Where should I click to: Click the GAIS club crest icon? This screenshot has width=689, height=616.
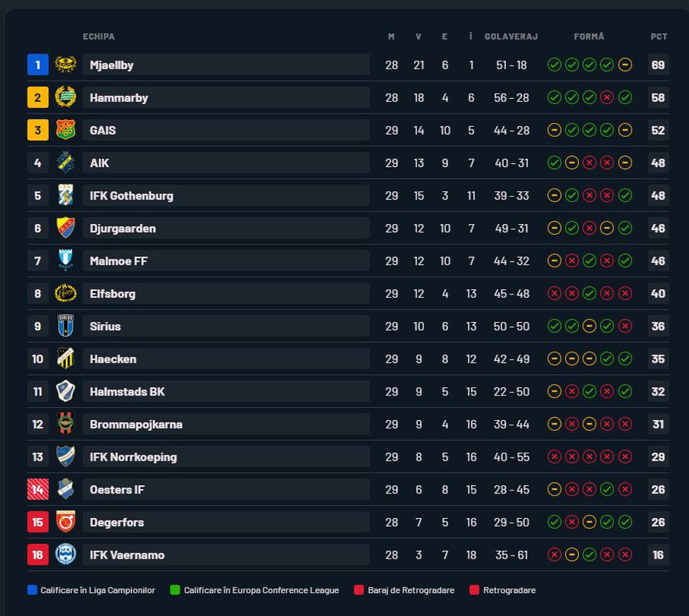[x=66, y=130]
